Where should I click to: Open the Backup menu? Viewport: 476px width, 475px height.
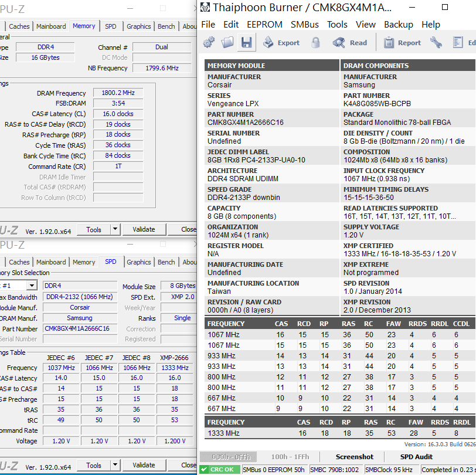pyautogui.click(x=398, y=24)
